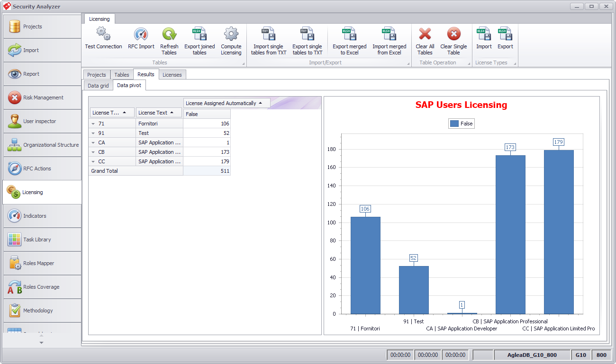The image size is (616, 364).
Task: Collapse the 71 Fornitori pivot row
Action: coord(93,124)
